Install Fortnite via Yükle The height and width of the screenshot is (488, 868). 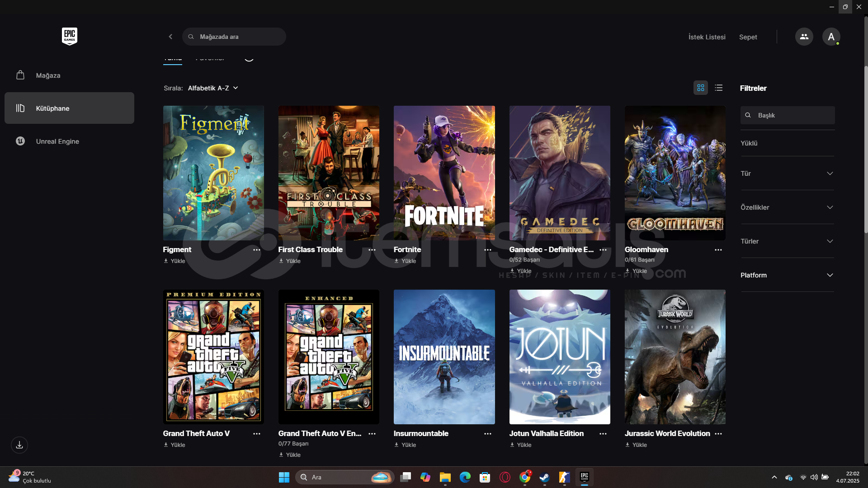click(x=405, y=261)
